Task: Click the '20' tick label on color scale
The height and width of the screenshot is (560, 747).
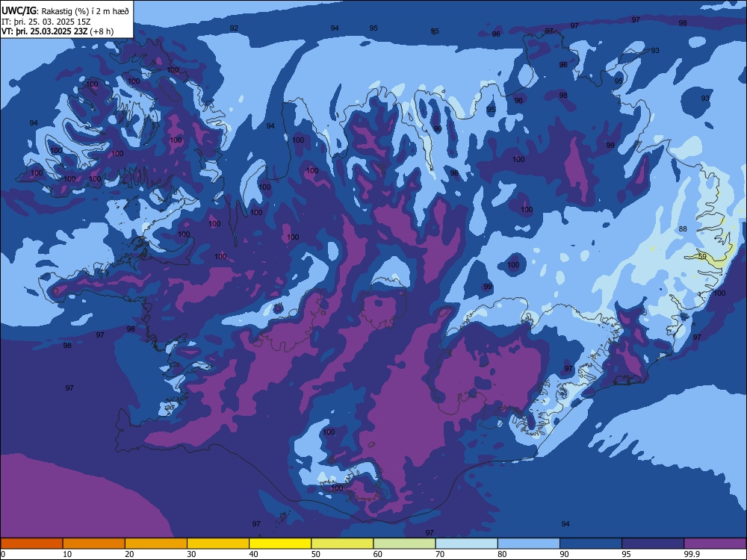Action: 129,554
